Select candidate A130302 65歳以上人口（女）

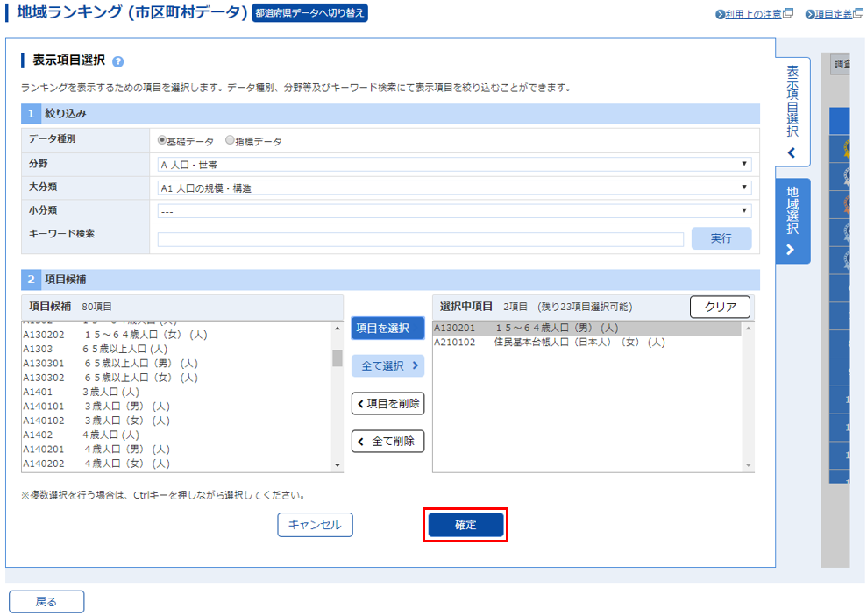(x=177, y=378)
